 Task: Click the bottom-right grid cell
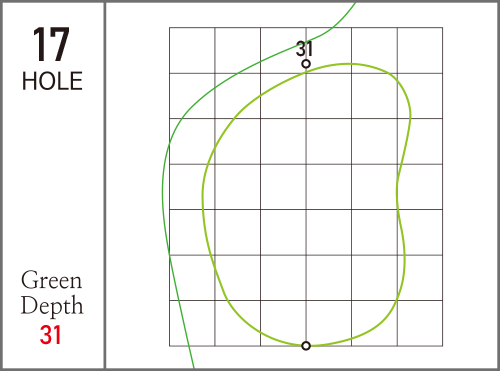[x=420, y=323]
